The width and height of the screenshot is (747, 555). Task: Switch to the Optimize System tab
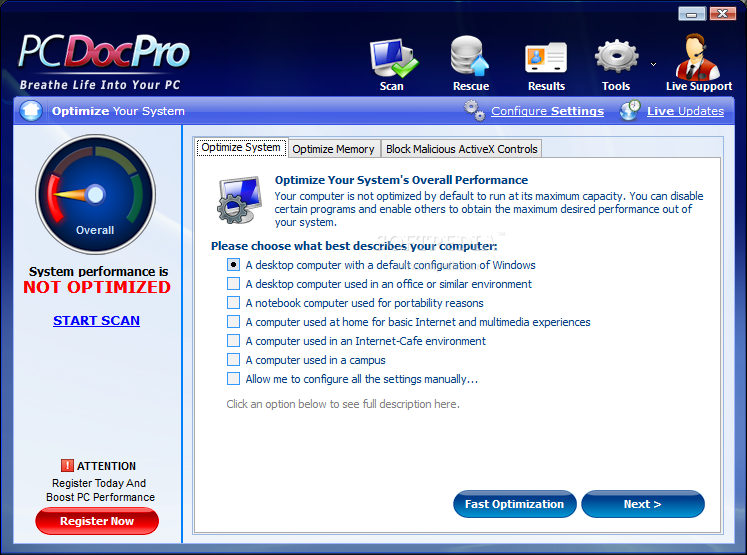[x=241, y=148]
